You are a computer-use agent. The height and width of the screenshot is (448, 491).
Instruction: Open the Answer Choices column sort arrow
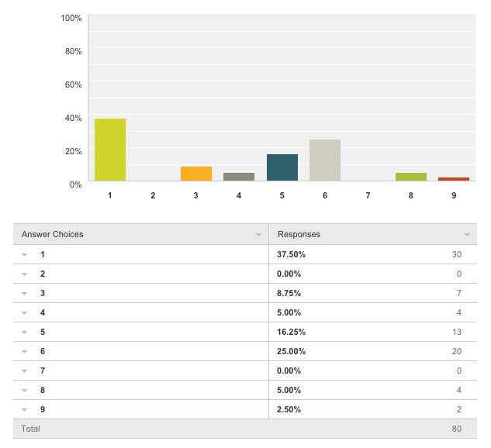pyautogui.click(x=258, y=234)
